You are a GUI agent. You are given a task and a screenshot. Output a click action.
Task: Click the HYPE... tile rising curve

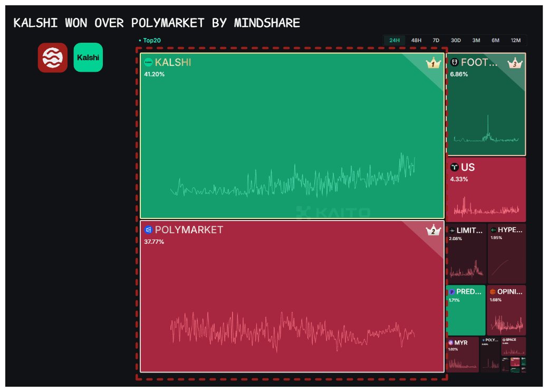click(x=501, y=268)
